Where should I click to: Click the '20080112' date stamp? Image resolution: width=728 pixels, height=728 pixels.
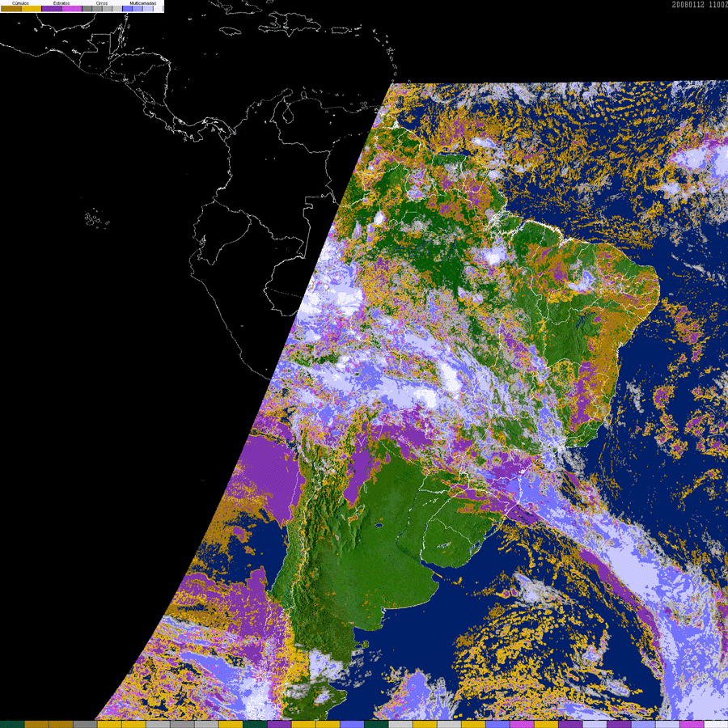point(688,5)
